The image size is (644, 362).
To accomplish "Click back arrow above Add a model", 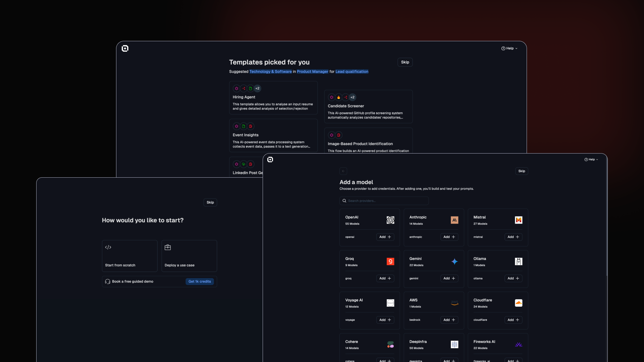I will coord(343,171).
